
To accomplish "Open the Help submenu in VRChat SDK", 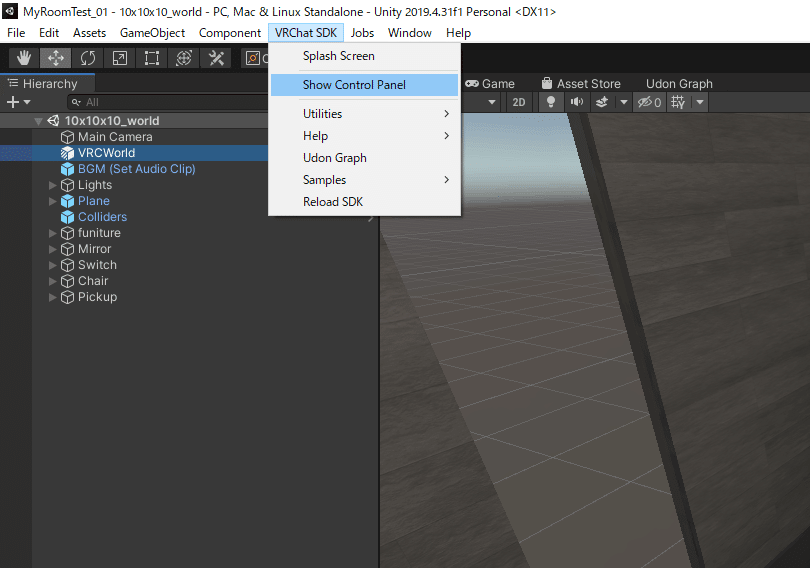I will point(364,136).
